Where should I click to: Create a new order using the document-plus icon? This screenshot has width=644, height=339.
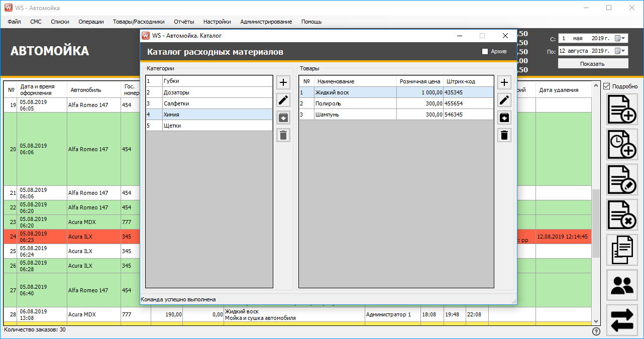click(622, 109)
